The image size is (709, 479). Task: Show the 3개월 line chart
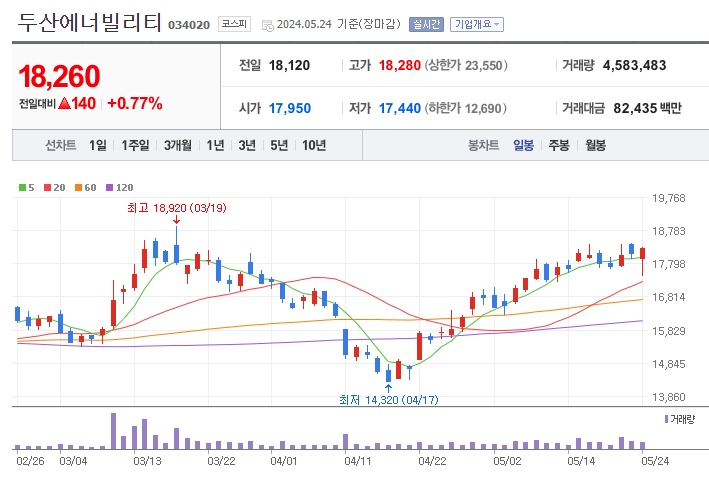pyautogui.click(x=178, y=145)
